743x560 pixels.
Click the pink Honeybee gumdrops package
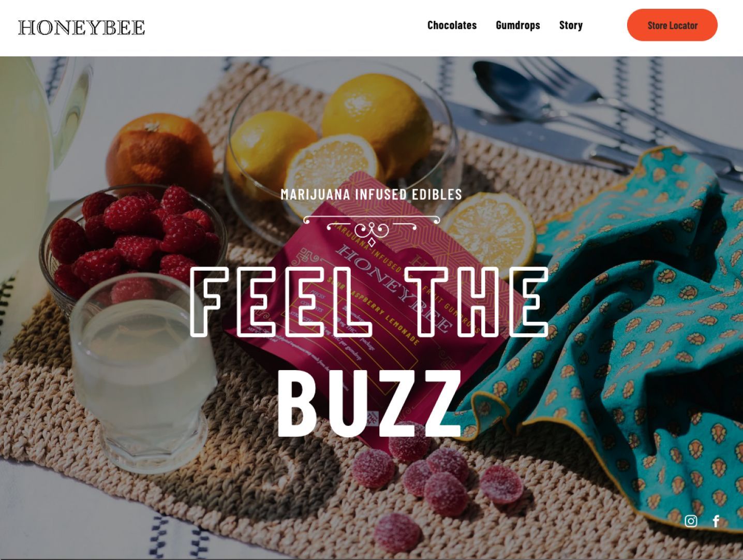pyautogui.click(x=357, y=290)
